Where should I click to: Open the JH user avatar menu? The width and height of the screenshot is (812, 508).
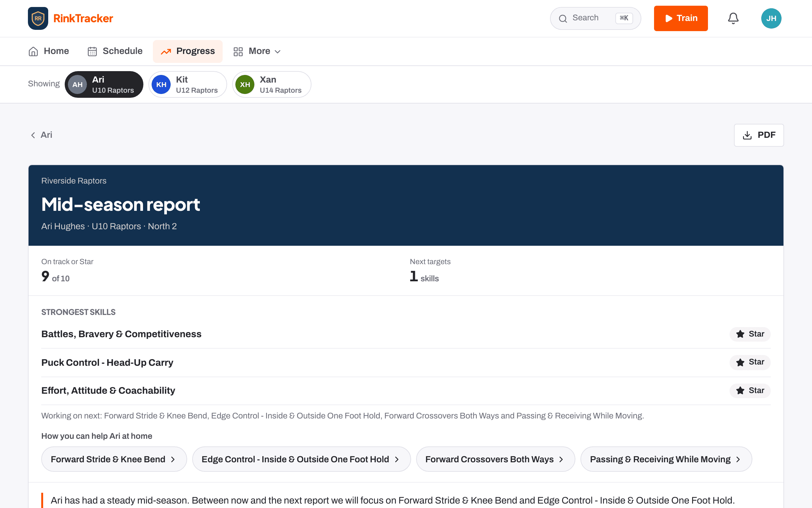[771, 18]
